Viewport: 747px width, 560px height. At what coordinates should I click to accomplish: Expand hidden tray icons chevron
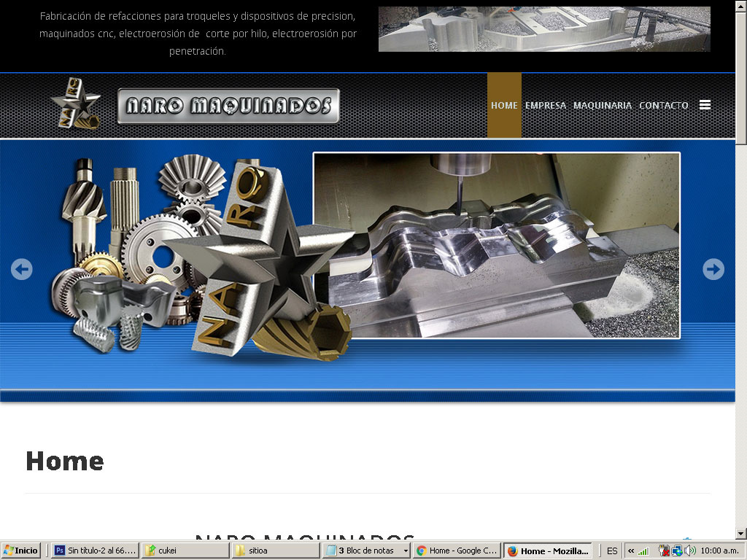click(631, 551)
